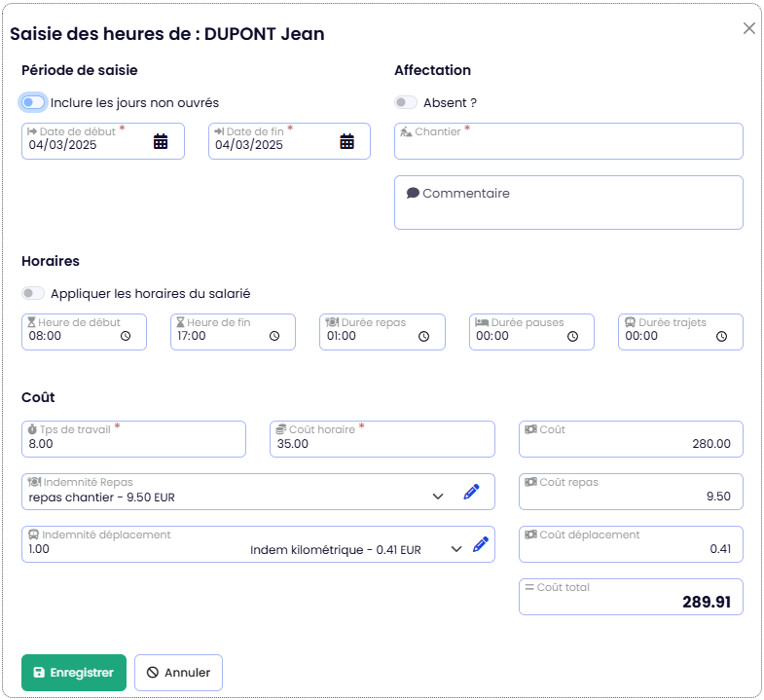This screenshot has width=764, height=700.
Task: Save the entry with Enregistrer button
Action: 74,673
